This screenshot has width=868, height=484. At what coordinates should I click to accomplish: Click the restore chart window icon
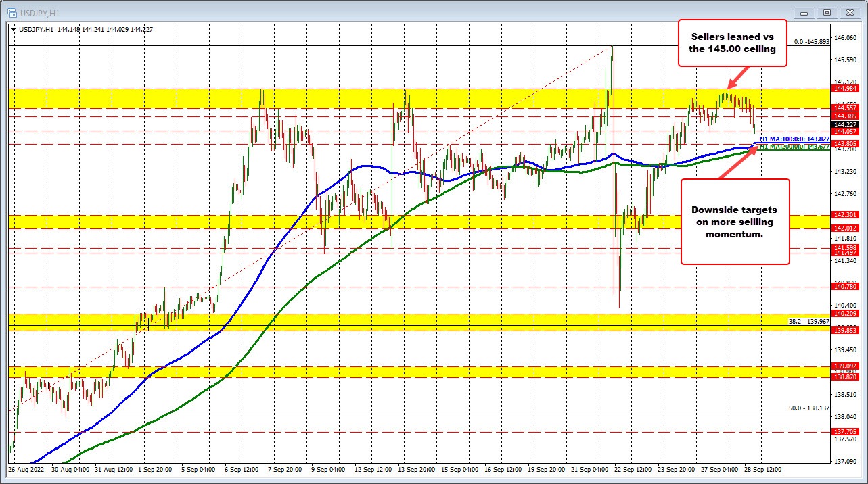coord(827,12)
